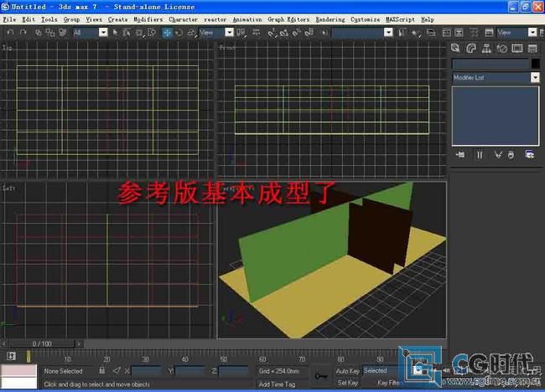Open the MAXScript menu
The height and width of the screenshot is (392, 545).
pos(400,19)
